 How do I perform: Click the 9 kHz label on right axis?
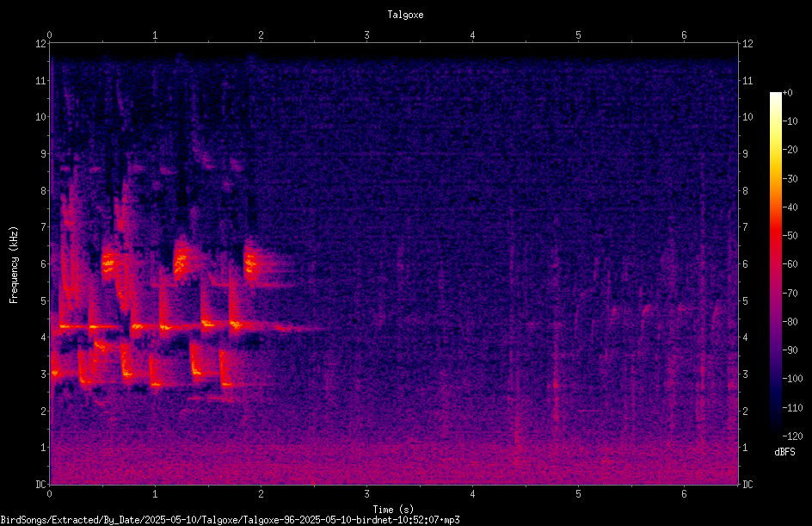tap(745, 154)
